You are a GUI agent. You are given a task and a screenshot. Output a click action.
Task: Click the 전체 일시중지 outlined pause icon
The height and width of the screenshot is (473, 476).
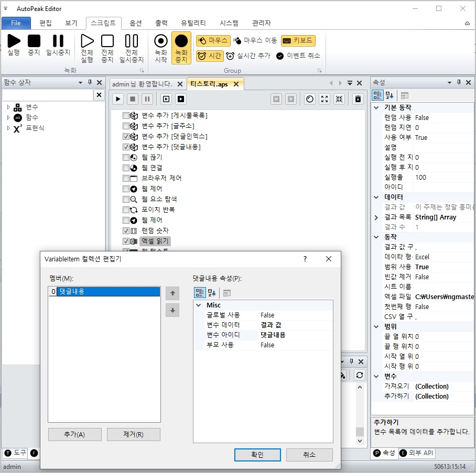tap(132, 41)
